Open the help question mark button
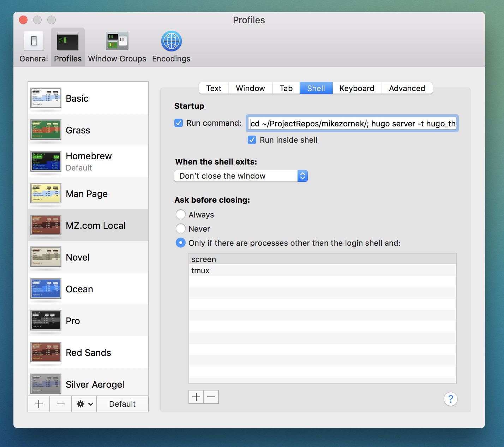 pos(451,399)
